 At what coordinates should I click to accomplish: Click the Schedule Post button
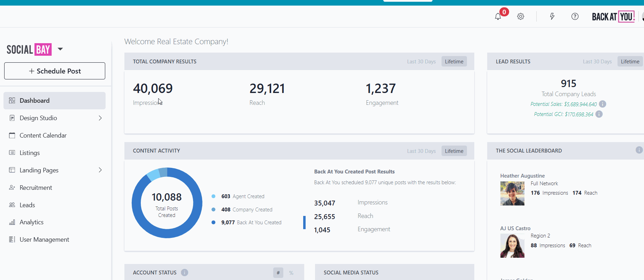click(x=55, y=71)
